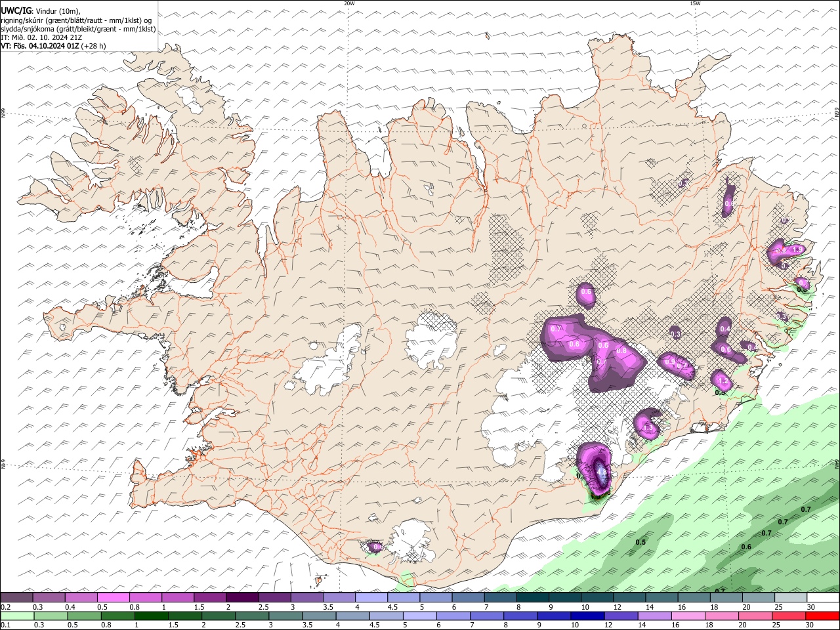Select the slate blue 6 snow legend swatch
The image size is (840, 630).
click(469, 598)
